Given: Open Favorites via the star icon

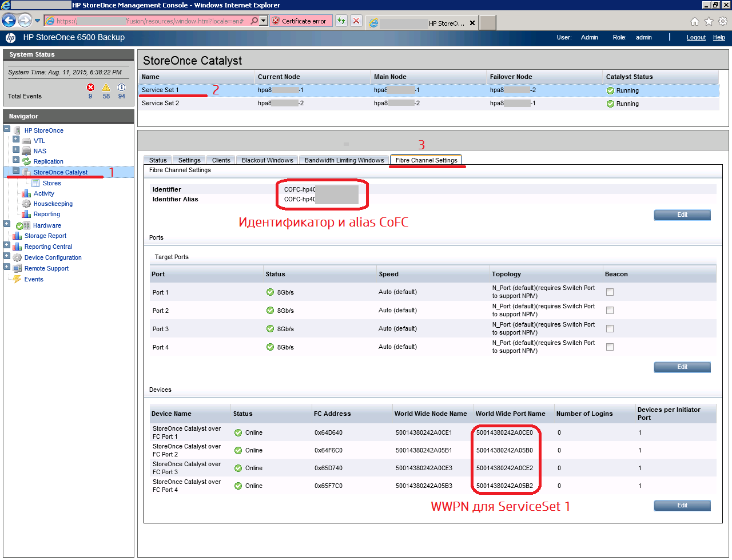Looking at the screenshot, I should [x=709, y=22].
